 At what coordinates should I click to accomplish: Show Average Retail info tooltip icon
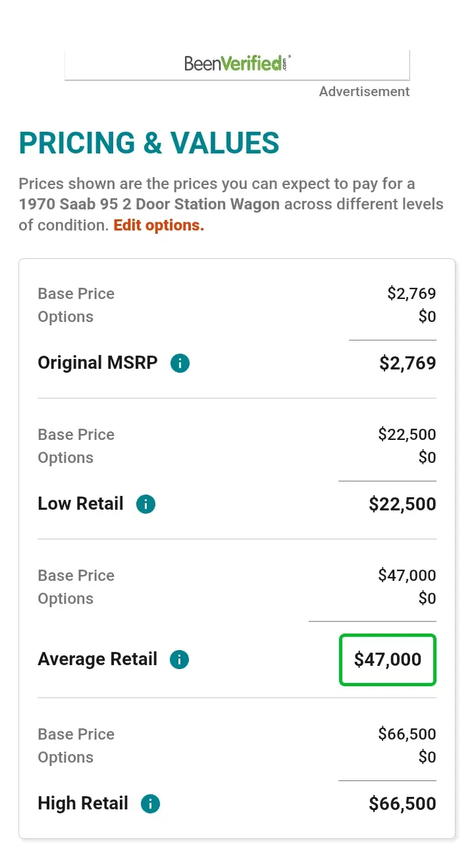coord(179,659)
